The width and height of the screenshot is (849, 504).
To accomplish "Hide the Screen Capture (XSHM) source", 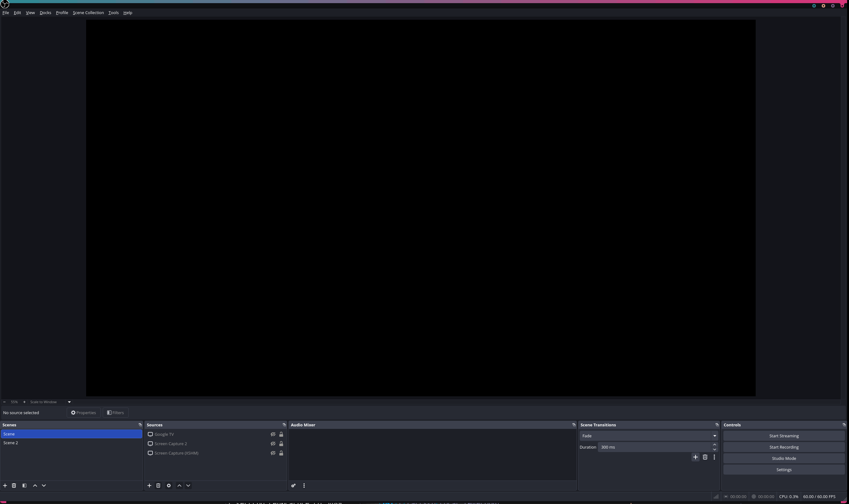I will pos(273,453).
